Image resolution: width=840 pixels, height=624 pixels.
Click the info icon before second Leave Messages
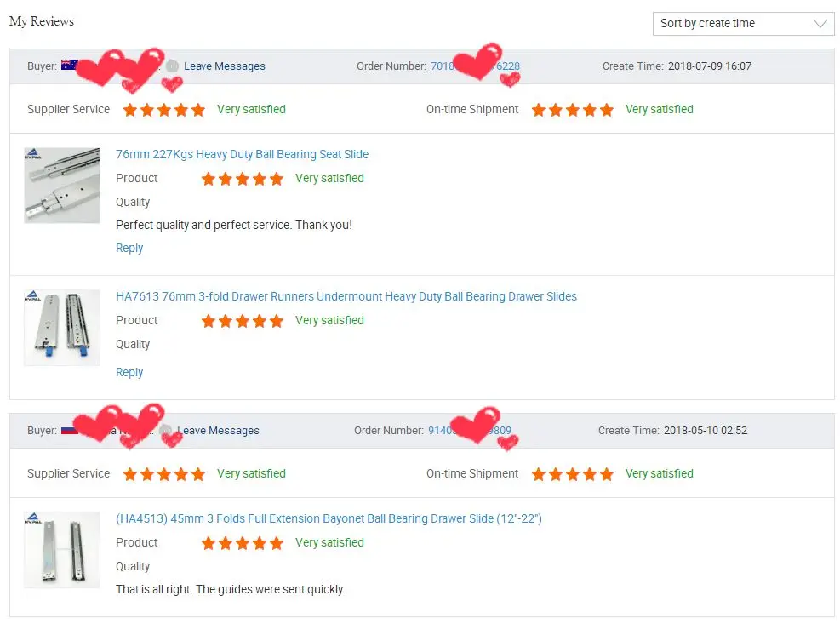coord(166,431)
